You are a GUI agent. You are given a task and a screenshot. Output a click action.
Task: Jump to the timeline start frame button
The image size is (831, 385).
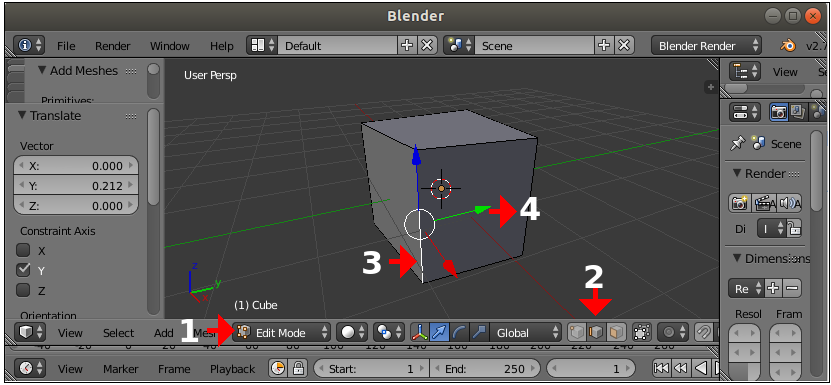(x=661, y=368)
